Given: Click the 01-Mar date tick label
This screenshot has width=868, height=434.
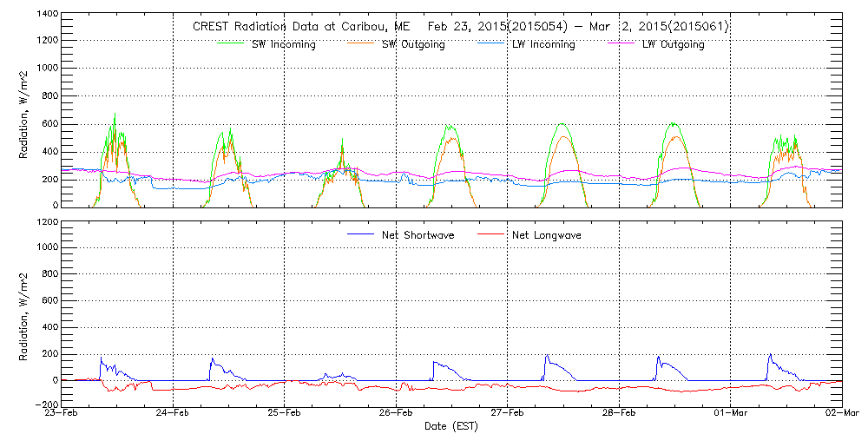Looking at the screenshot, I should [x=730, y=414].
